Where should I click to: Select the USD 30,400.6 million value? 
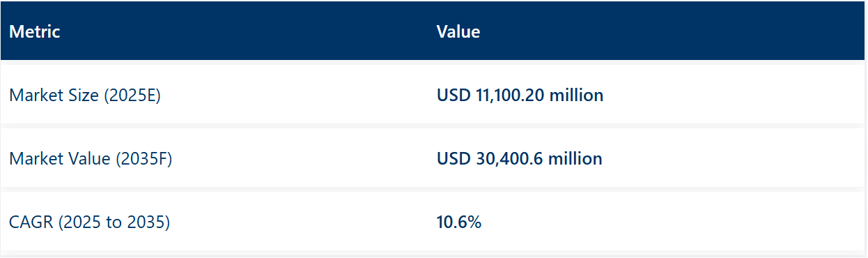(520, 159)
